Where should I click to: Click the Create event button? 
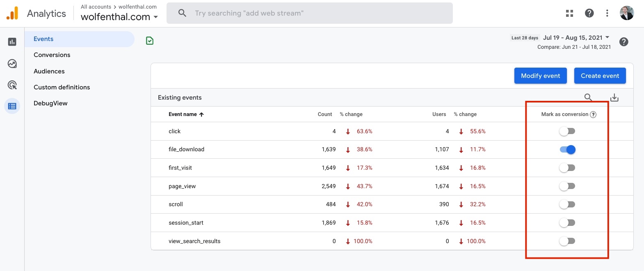pos(600,76)
